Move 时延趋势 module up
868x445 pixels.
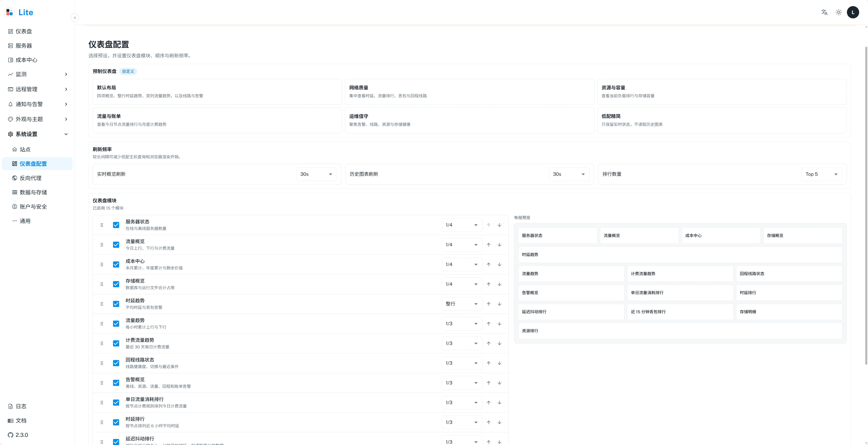tap(489, 304)
